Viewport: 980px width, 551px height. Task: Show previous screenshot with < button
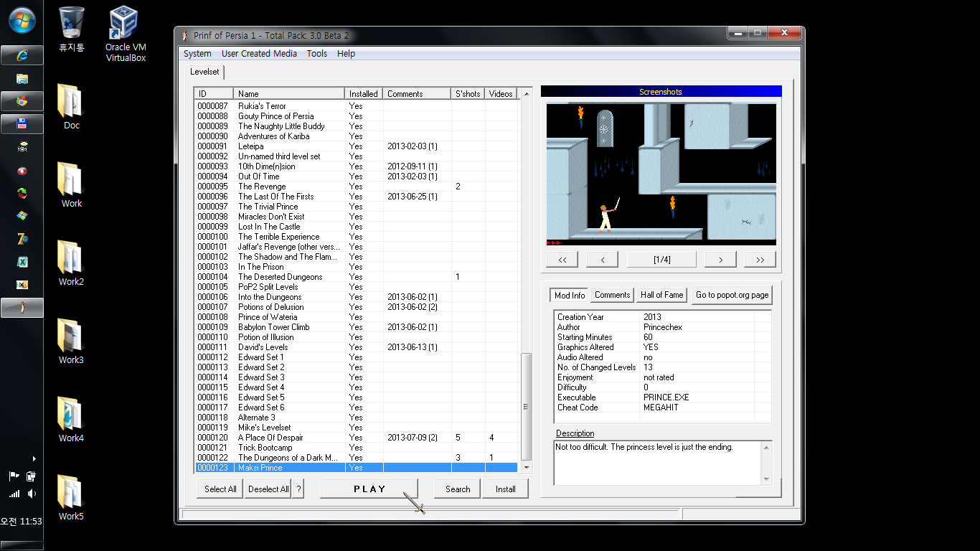click(x=602, y=260)
